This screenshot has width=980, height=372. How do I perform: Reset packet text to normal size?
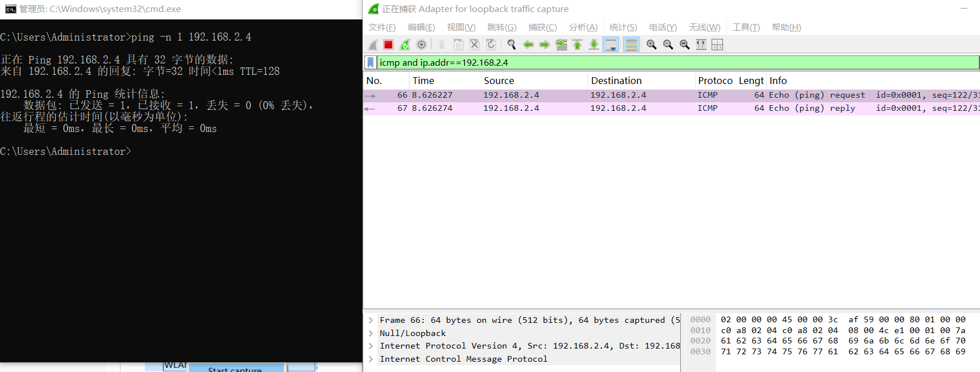pyautogui.click(x=684, y=45)
